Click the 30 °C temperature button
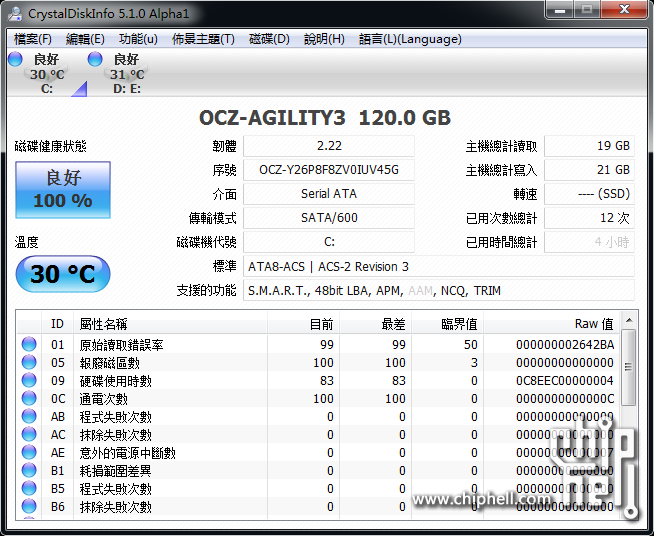The image size is (654, 536). coord(63,274)
